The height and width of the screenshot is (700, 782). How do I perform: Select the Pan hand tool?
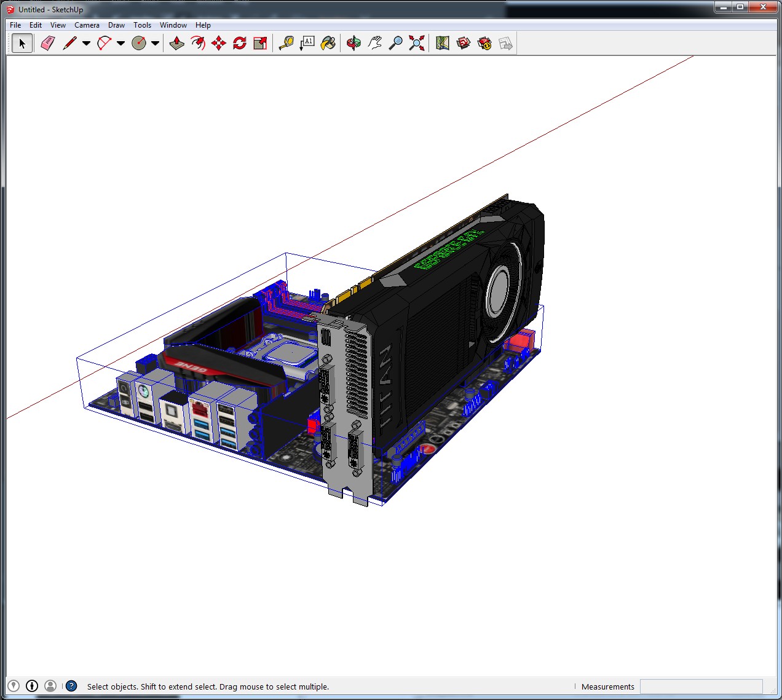[375, 43]
